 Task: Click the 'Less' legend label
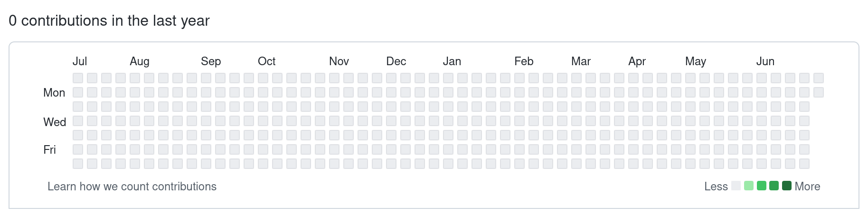pos(716,187)
